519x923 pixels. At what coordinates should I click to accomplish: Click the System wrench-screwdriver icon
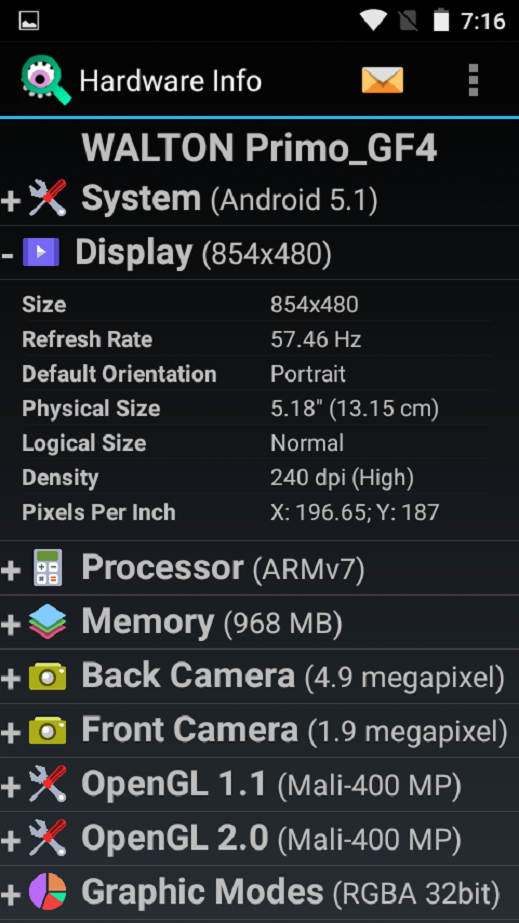coord(48,198)
